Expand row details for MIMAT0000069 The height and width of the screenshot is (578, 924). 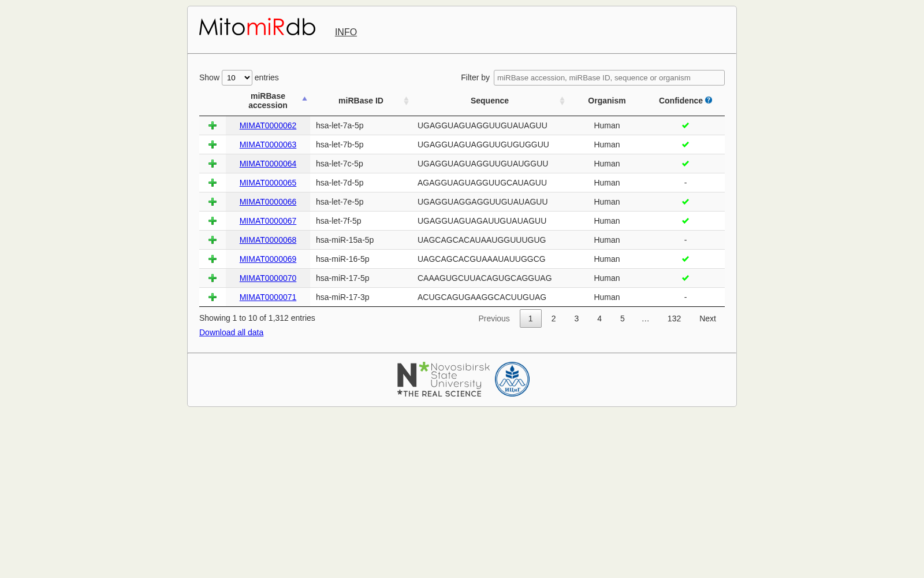[213, 259]
